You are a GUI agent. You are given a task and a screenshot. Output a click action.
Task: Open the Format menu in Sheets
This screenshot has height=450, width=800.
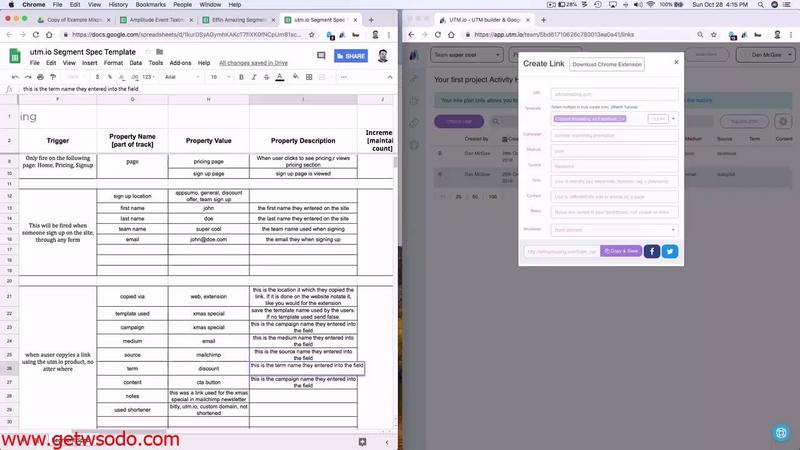coord(113,63)
